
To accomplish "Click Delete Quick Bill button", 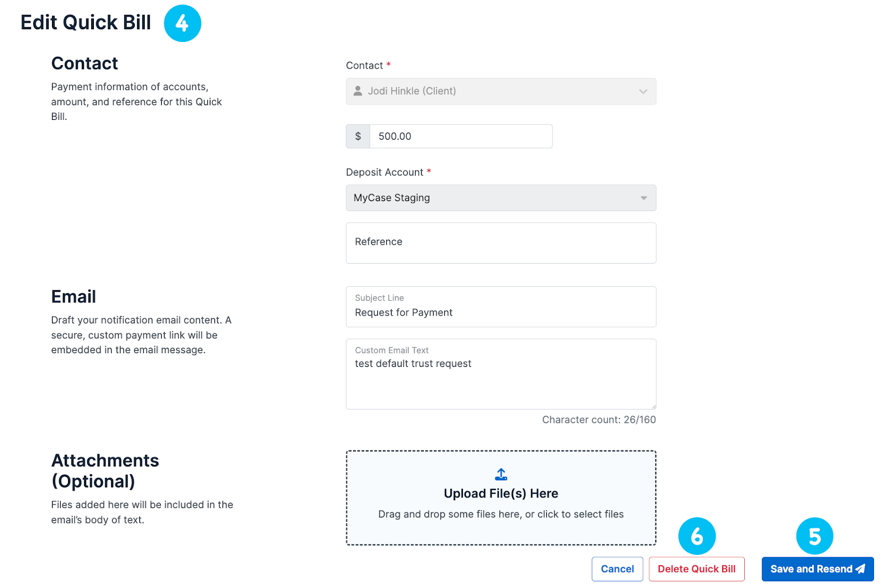I will [696, 569].
